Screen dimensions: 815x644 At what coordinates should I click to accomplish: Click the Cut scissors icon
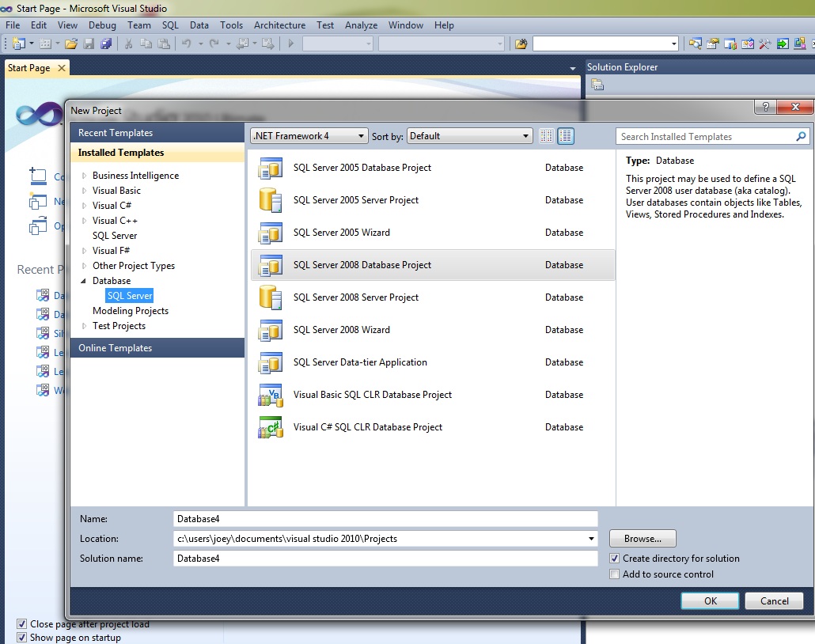pos(128,44)
